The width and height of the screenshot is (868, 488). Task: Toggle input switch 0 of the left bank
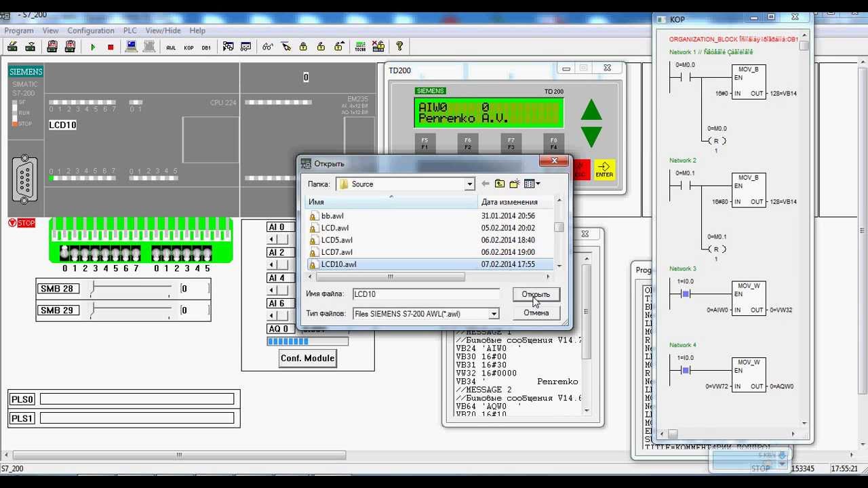coord(64,253)
